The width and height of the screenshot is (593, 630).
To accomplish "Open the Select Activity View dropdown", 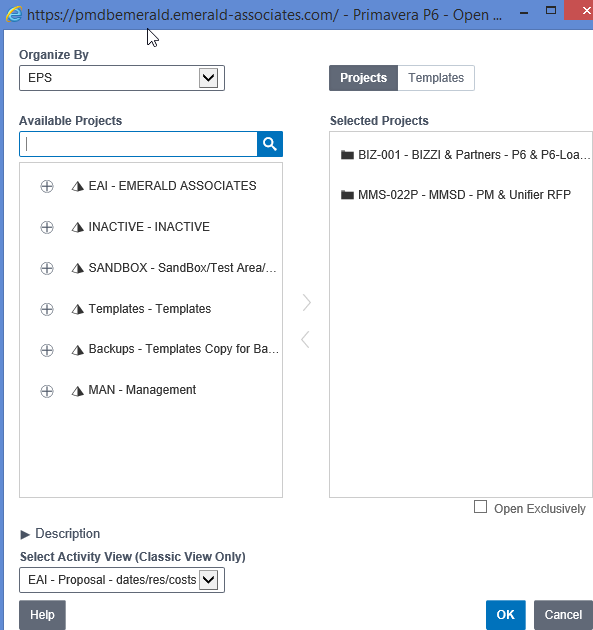I will [209, 580].
